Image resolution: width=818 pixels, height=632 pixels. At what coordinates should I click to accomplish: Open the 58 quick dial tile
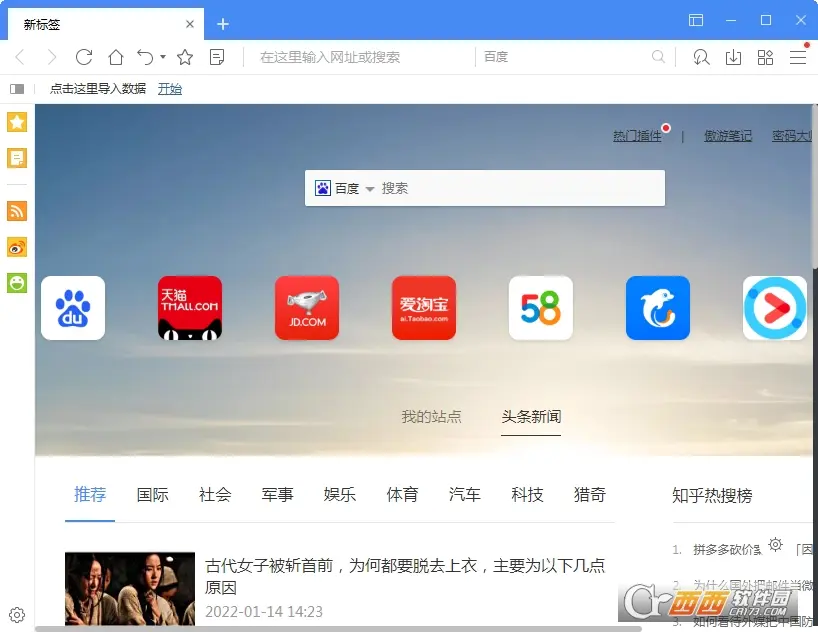tap(541, 308)
